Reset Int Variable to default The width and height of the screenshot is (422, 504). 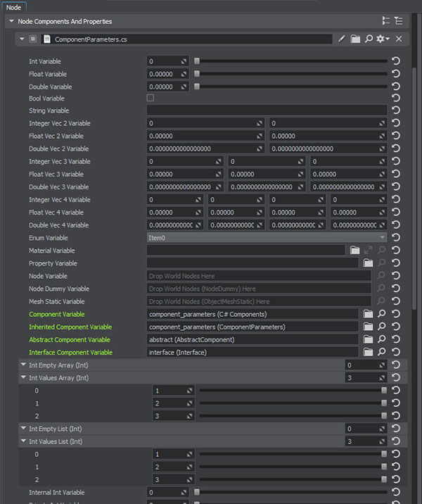coord(396,61)
